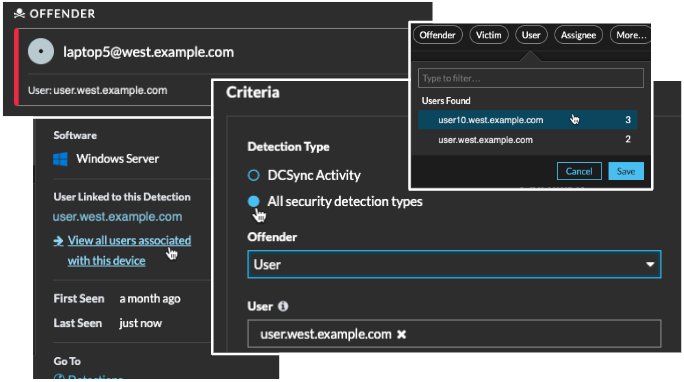The height and width of the screenshot is (382, 684).
Task: Select user10.west.example.com in Users Found
Action: coord(527,120)
